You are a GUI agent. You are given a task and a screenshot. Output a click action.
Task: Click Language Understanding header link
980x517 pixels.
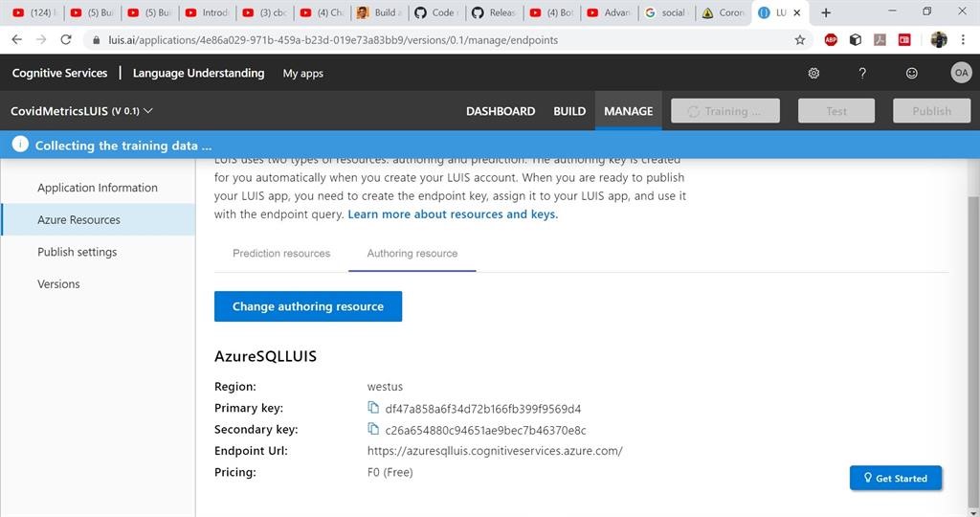[x=198, y=73]
